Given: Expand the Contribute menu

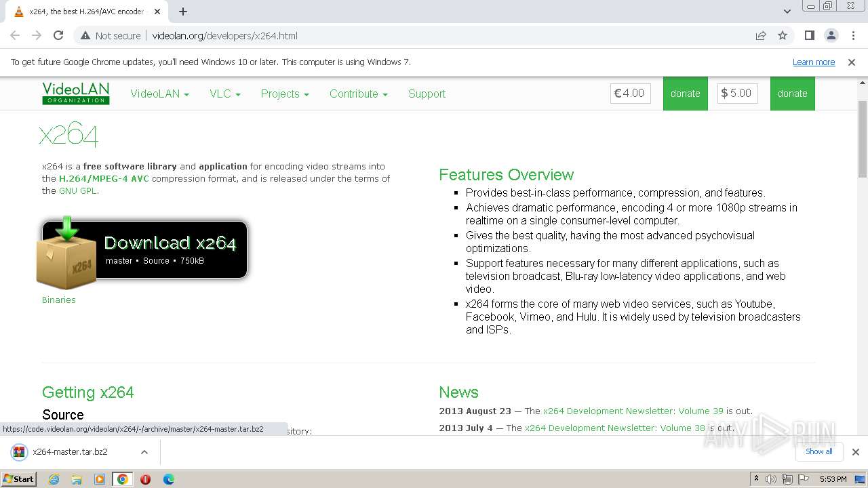Looking at the screenshot, I should coord(358,94).
